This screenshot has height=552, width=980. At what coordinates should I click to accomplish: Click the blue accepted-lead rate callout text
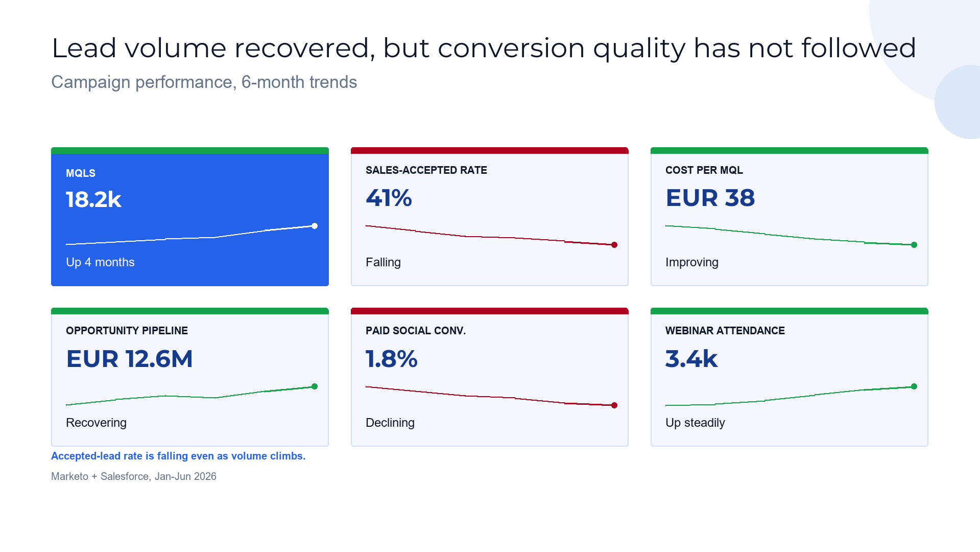[x=178, y=456]
